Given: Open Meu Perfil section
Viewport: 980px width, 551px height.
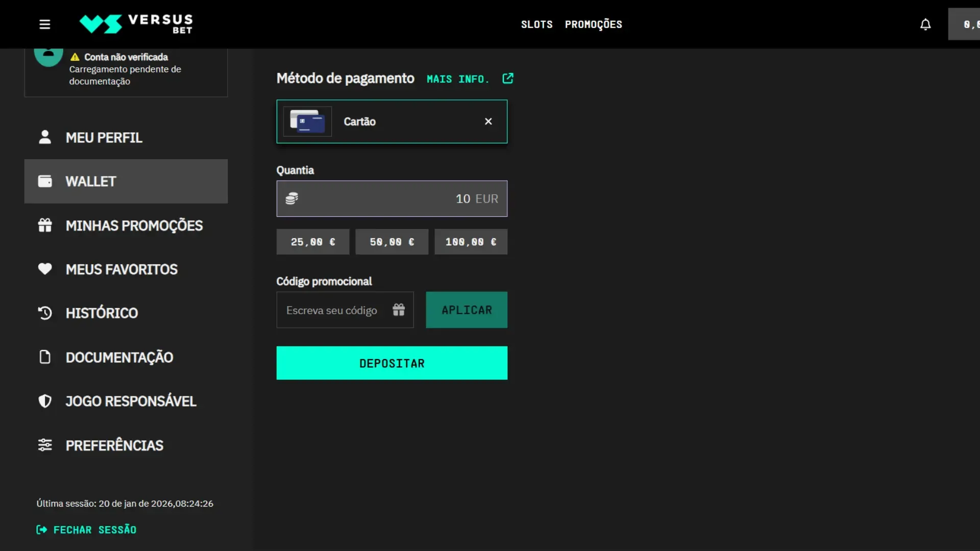Looking at the screenshot, I should point(104,138).
